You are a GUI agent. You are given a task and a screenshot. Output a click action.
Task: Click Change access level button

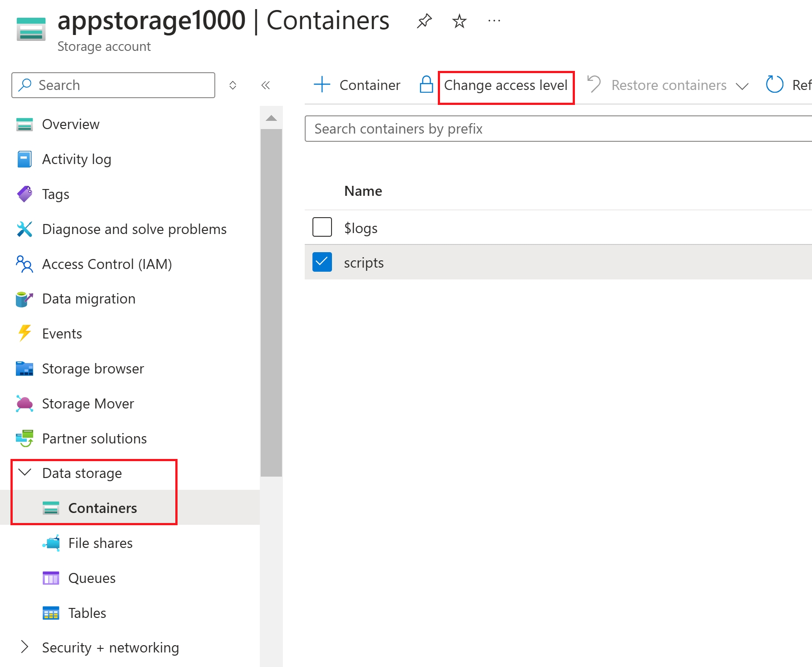tap(506, 85)
